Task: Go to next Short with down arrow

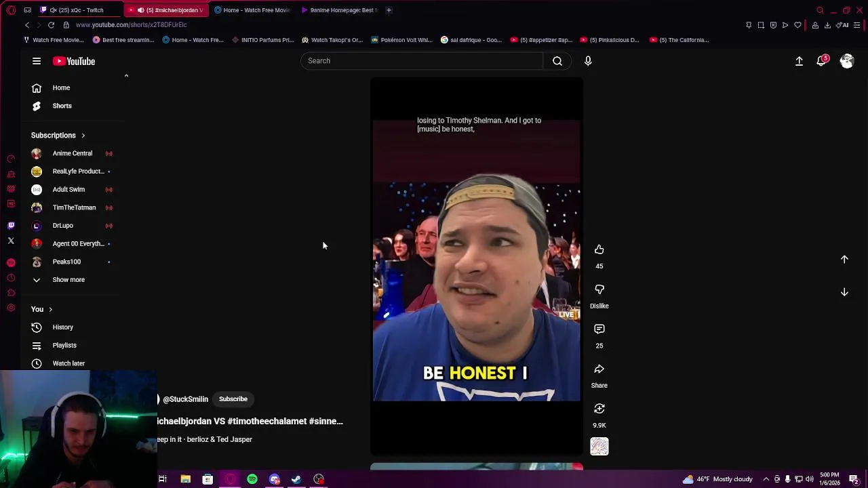Action: [x=844, y=292]
